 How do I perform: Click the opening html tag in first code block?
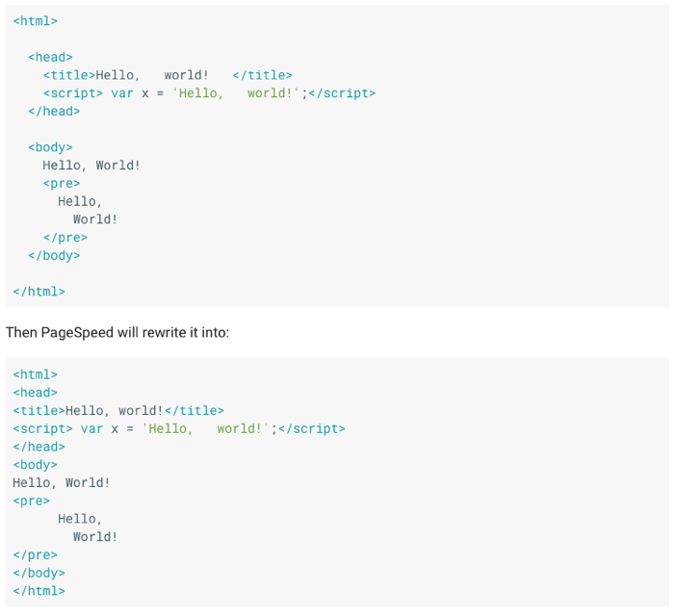(x=35, y=21)
